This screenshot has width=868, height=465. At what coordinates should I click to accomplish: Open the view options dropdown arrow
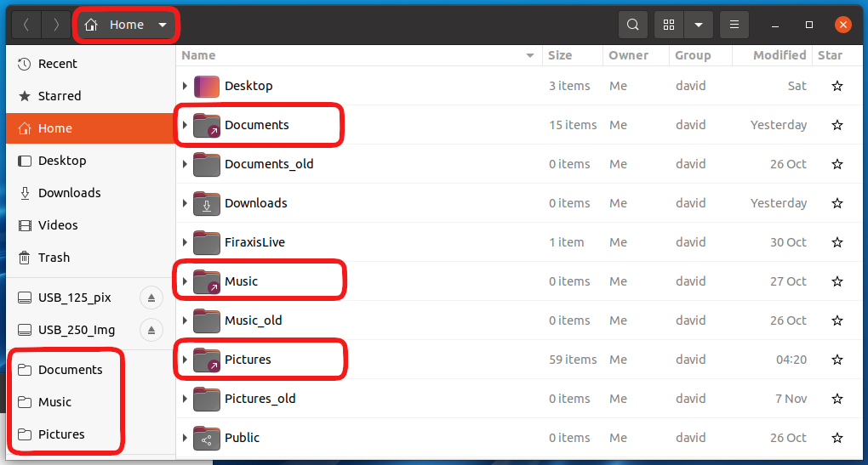[x=698, y=25]
